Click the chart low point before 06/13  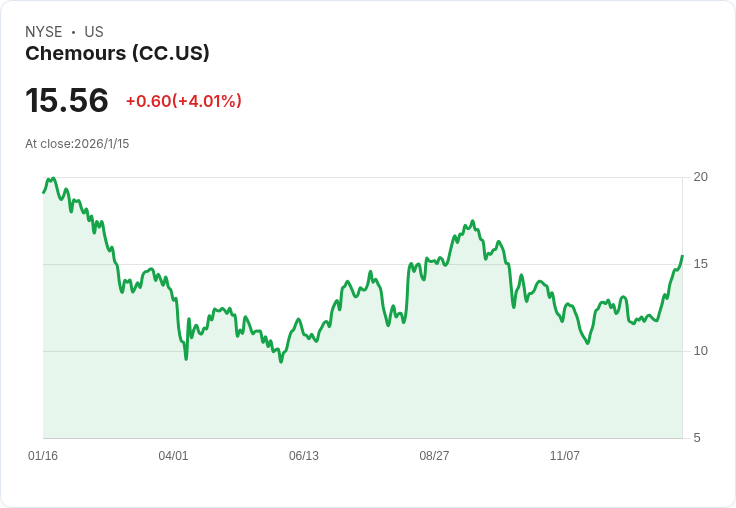pos(281,362)
